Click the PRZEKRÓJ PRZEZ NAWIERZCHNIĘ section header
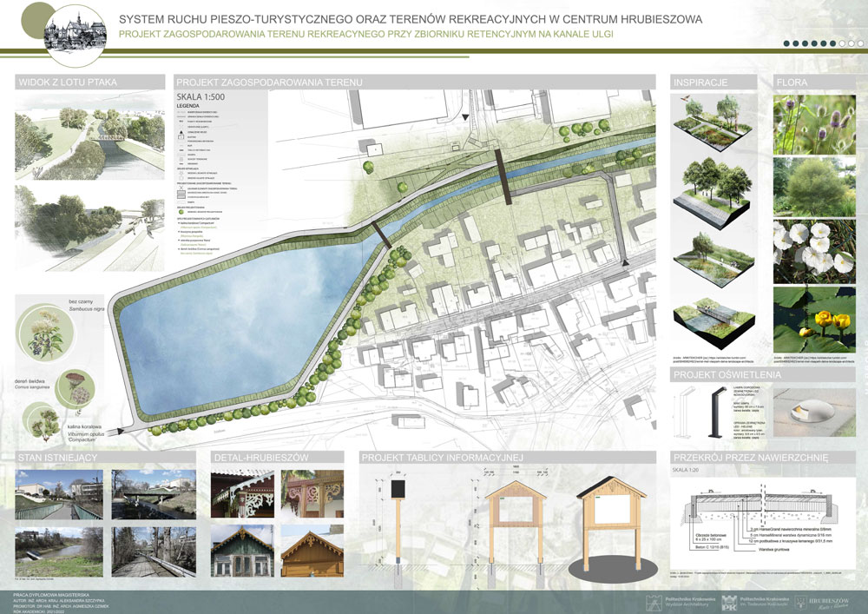Image resolution: width=868 pixels, height=614 pixels. point(752,457)
